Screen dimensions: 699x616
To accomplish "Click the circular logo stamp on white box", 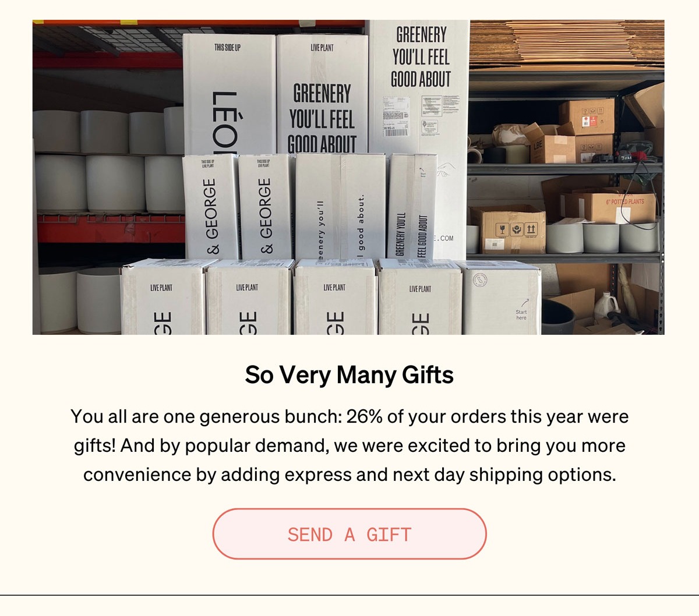I will click(x=480, y=280).
